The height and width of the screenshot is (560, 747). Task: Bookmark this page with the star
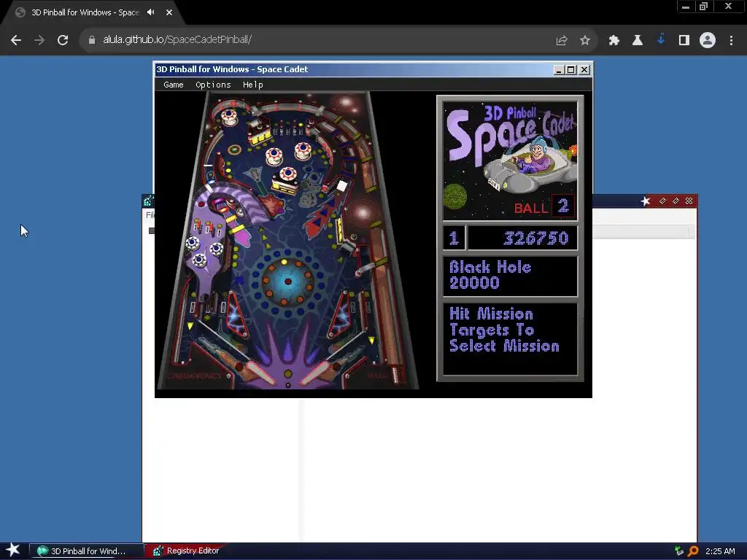[x=585, y=41]
